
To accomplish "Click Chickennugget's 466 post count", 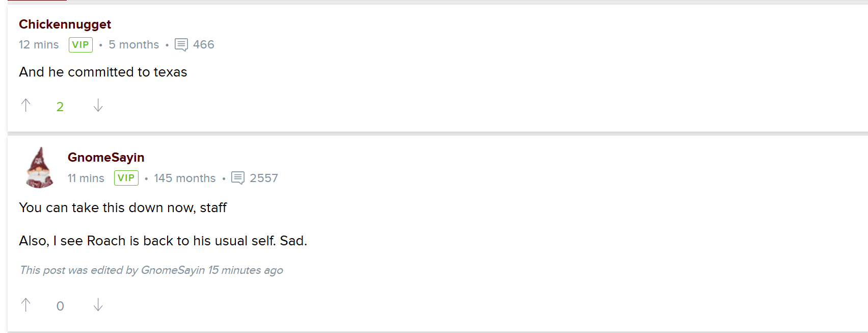I will click(204, 45).
